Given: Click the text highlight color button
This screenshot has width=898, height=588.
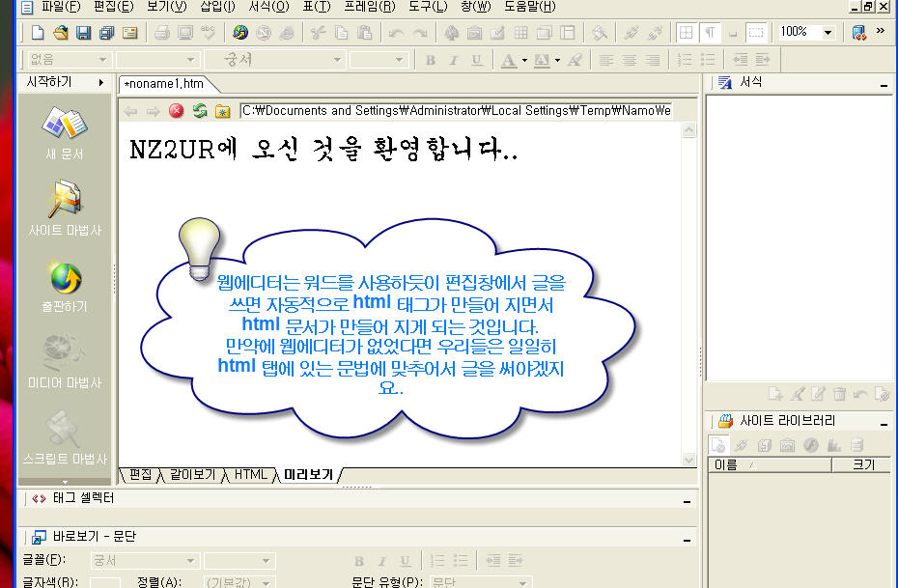Looking at the screenshot, I should [541, 60].
